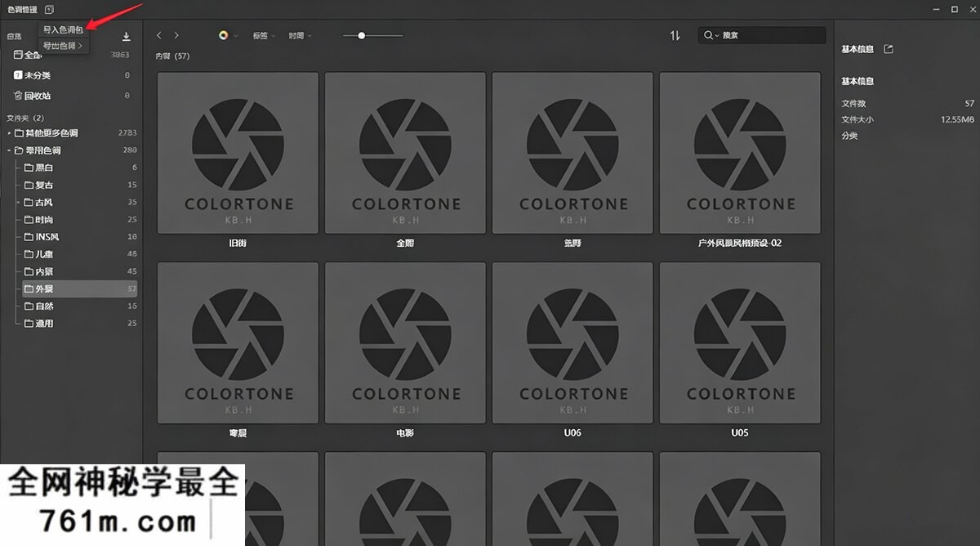Screen dimensions: 980x546
Task: Open the color wheel filter
Action: (x=223, y=36)
